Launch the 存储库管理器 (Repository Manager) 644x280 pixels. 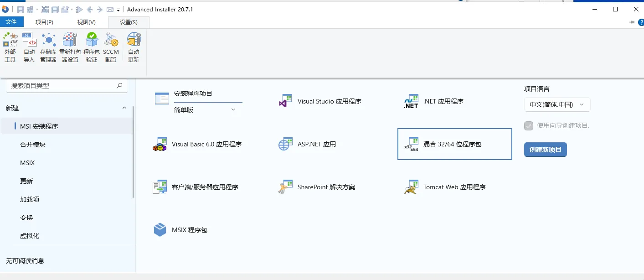tap(48, 46)
